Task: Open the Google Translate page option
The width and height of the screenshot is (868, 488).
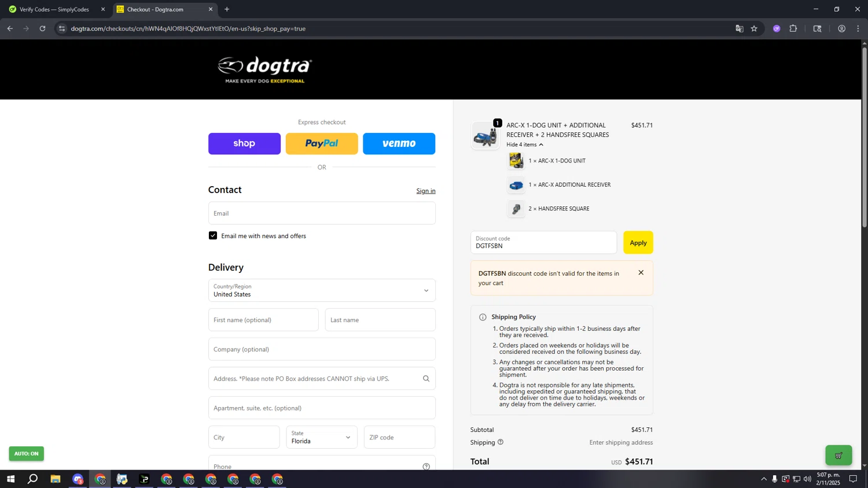Action: tap(739, 28)
